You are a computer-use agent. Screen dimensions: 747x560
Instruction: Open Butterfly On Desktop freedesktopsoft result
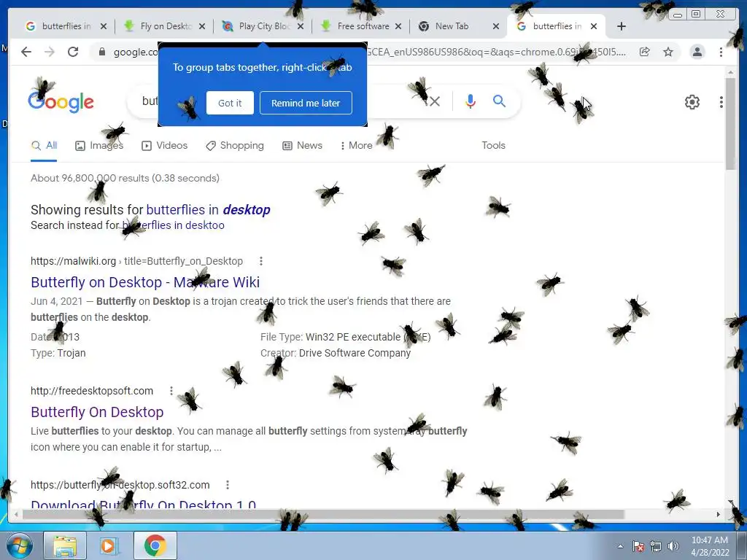(97, 413)
